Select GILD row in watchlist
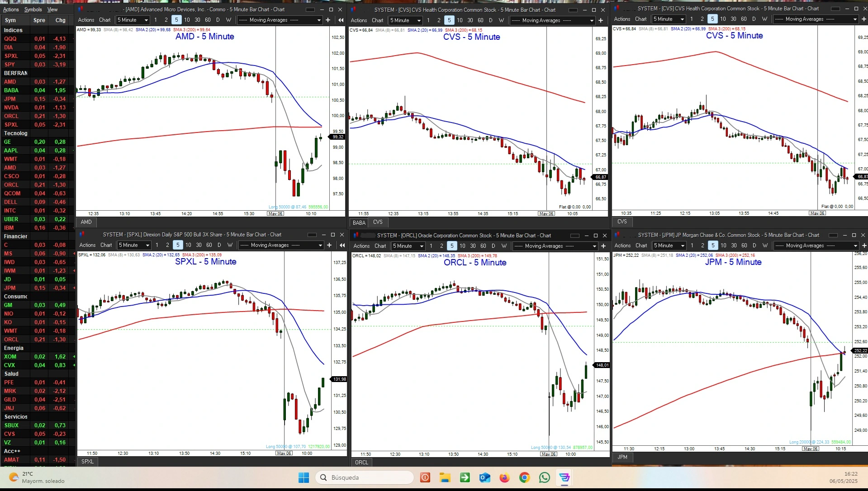Image resolution: width=868 pixels, height=491 pixels. click(x=37, y=400)
